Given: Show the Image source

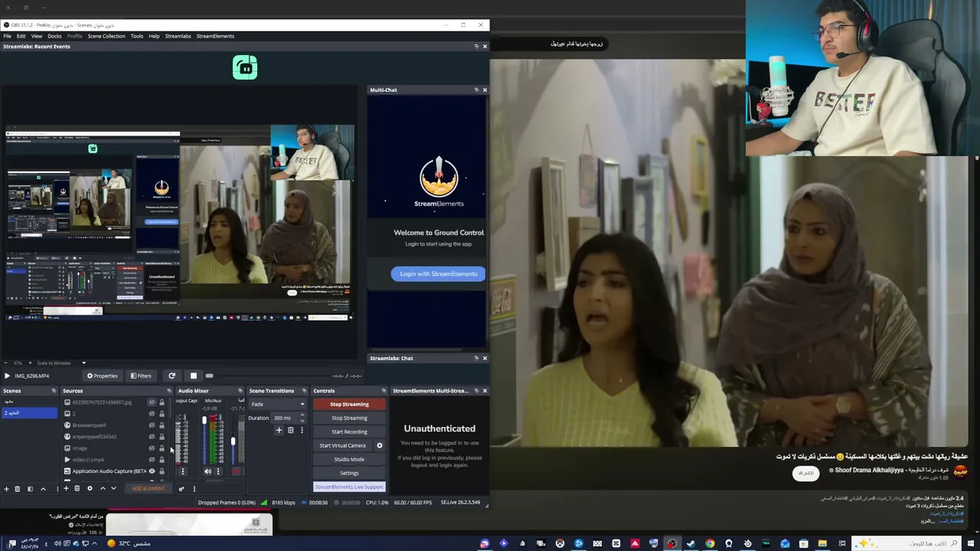Looking at the screenshot, I should click(x=152, y=448).
